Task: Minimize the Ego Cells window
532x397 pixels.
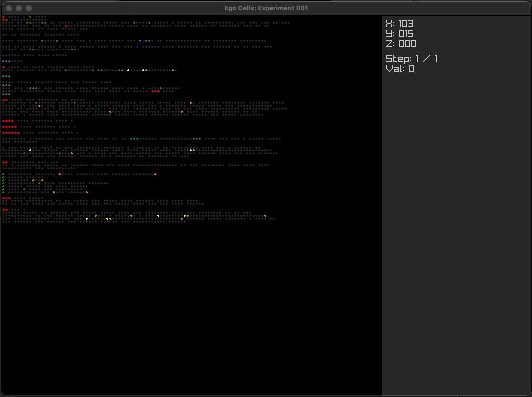Action: 19,8
